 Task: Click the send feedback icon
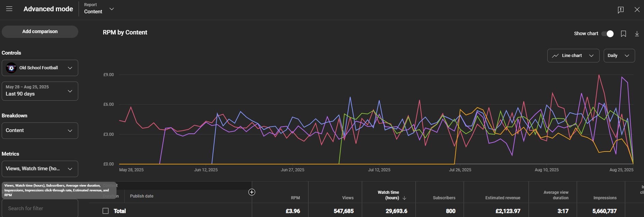point(621,10)
